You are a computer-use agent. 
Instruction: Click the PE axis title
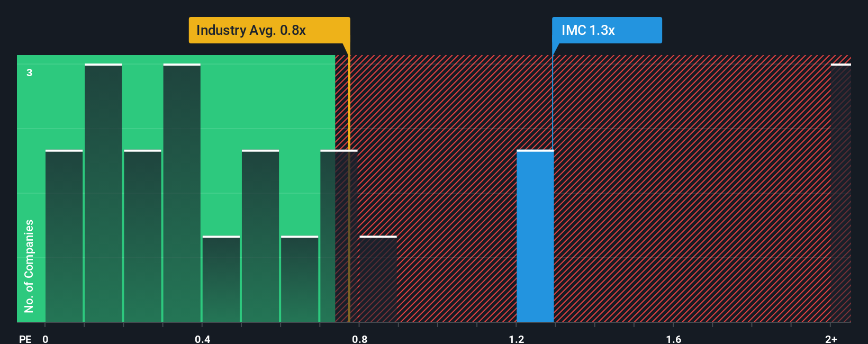(x=25, y=339)
